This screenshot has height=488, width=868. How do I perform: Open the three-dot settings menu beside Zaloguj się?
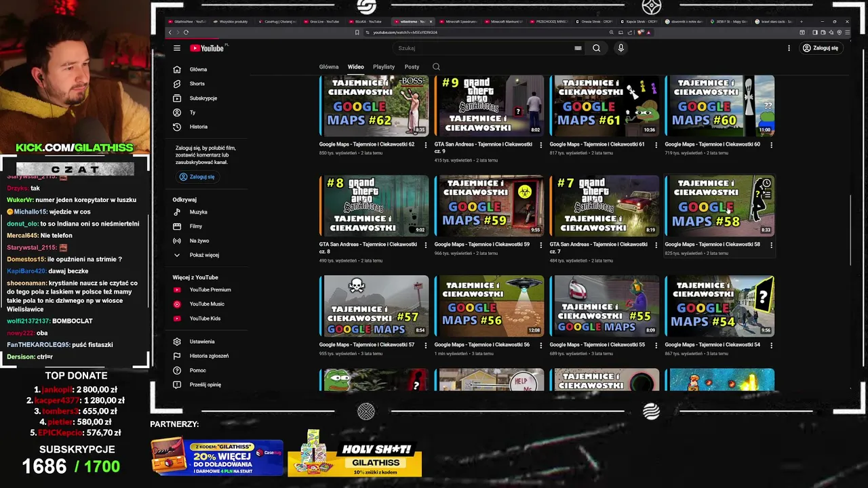click(x=789, y=48)
